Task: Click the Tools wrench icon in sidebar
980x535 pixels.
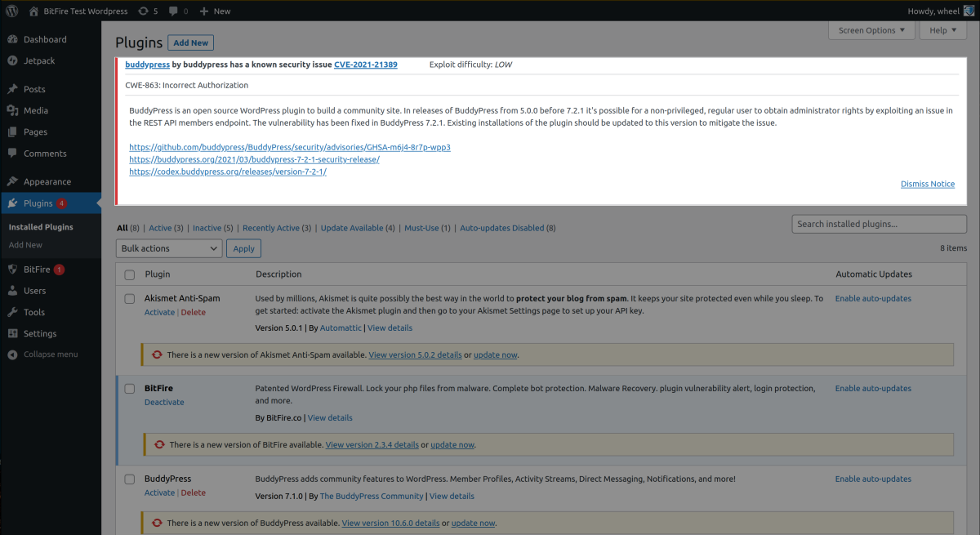Action: [x=12, y=312]
